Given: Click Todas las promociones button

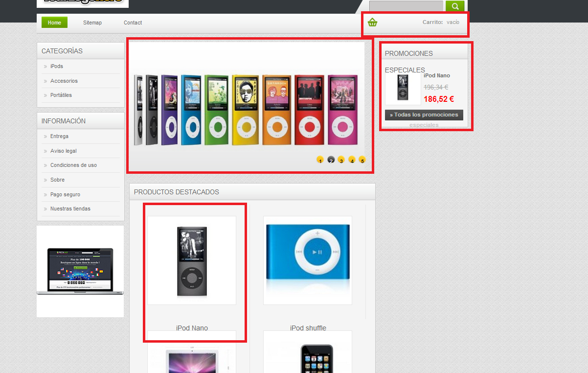Looking at the screenshot, I should [x=424, y=115].
